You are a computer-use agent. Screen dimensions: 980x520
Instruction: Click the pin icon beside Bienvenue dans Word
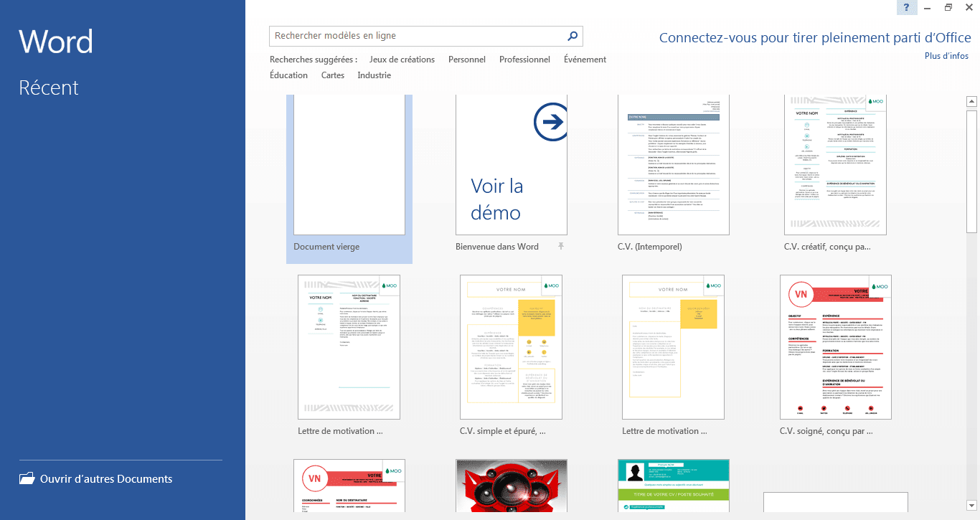pos(561,247)
